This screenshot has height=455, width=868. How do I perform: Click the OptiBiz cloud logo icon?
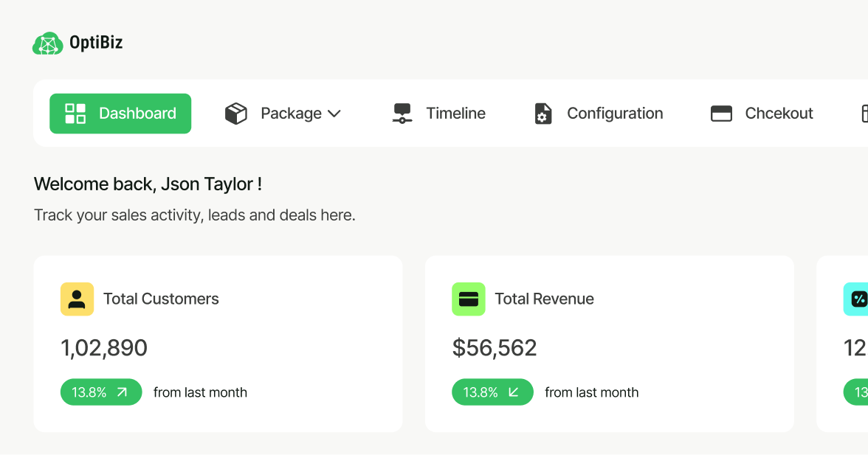pyautogui.click(x=48, y=44)
